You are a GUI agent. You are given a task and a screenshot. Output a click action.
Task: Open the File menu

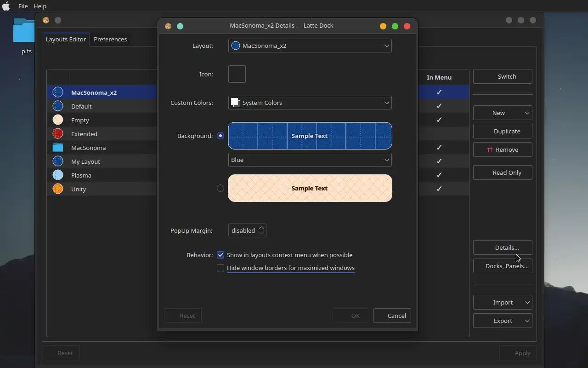pos(23,6)
